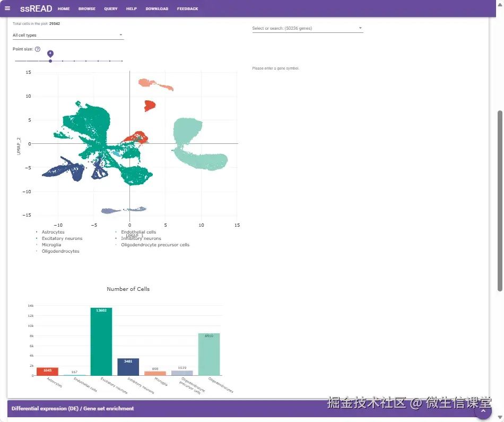Click the UMAP_2 axis label
This screenshot has height=422, width=504.
(19, 147)
